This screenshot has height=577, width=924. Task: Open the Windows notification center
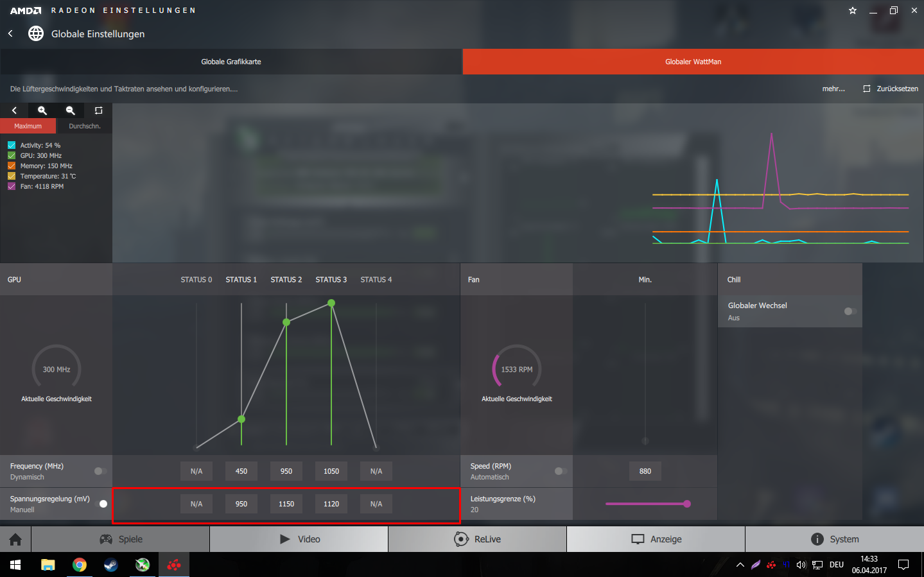[x=903, y=565]
